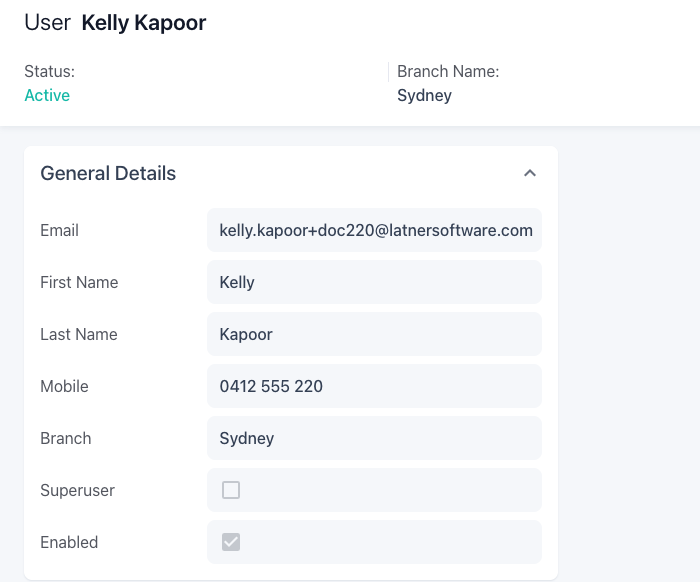Select the First Name field containing Kelly
The width and height of the screenshot is (700, 582).
pyautogui.click(x=374, y=282)
